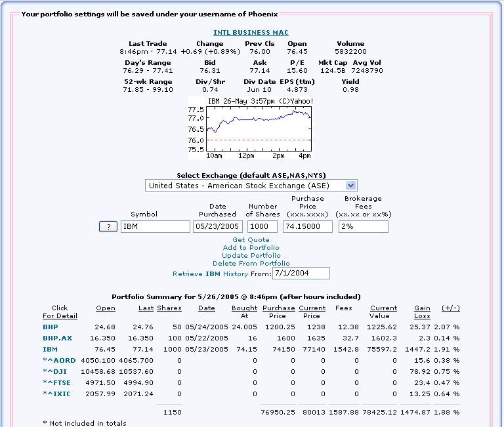The width and height of the screenshot is (504, 427).
Task: Open *^FTSE index detail
Action: [x=56, y=382]
